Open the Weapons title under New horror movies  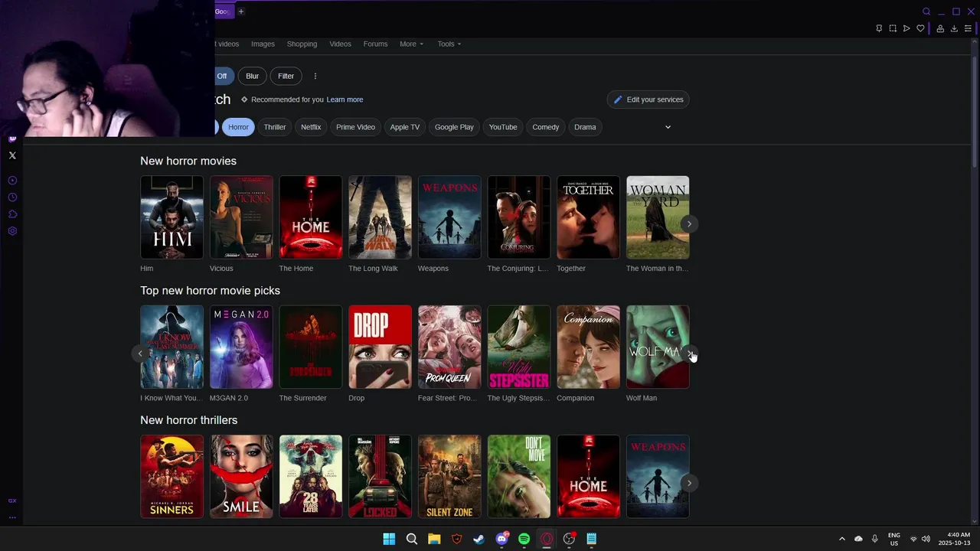coord(433,269)
